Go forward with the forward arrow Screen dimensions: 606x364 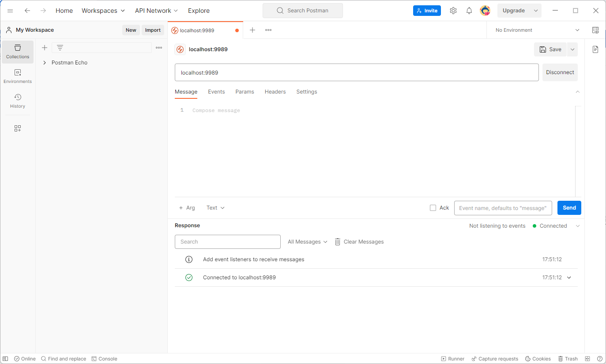pyautogui.click(x=43, y=11)
